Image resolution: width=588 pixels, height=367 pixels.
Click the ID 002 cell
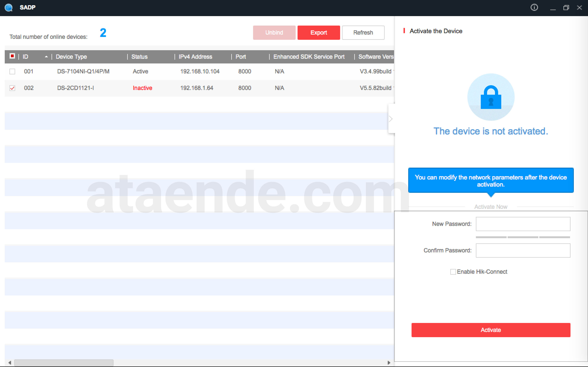(x=29, y=88)
